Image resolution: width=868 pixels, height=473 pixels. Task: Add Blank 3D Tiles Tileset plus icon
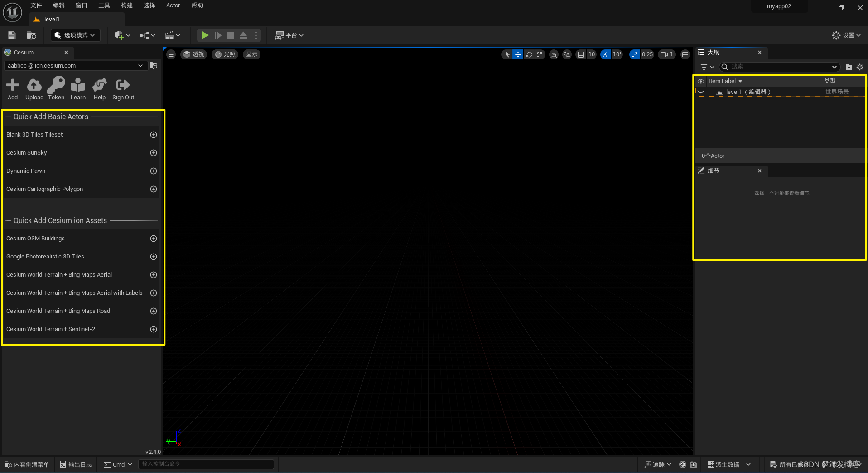point(154,135)
